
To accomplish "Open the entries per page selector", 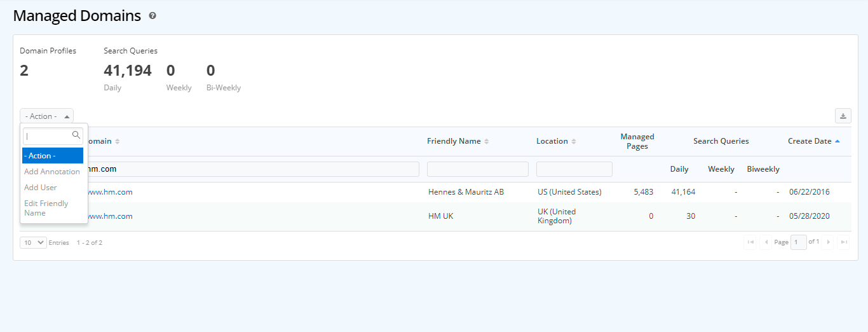I will pos(33,242).
